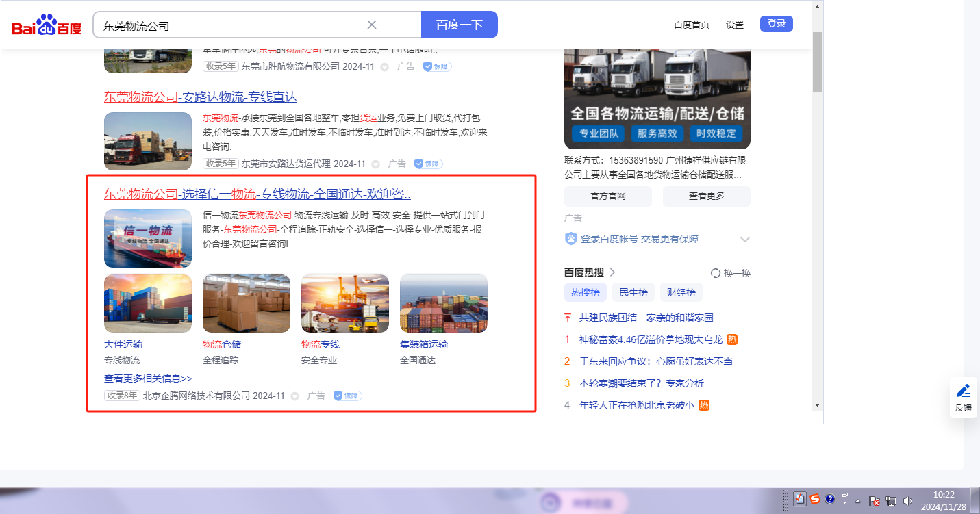Viewport: 980px width, 514px height.
Task: Click the container ship image above 集装箱运输
Action: coord(444,304)
